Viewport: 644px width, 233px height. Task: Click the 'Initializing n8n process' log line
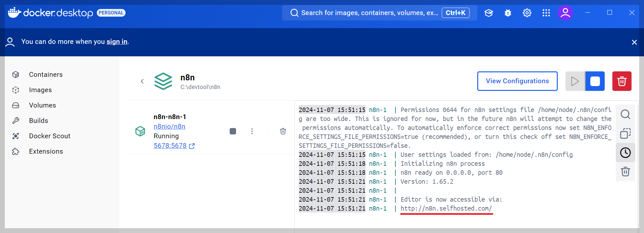tap(443, 164)
